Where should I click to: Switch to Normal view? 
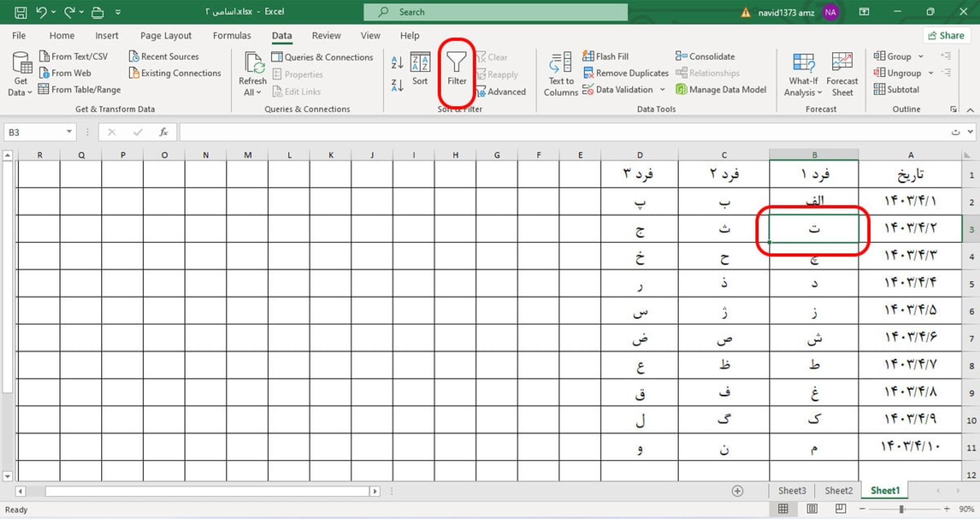(783, 509)
